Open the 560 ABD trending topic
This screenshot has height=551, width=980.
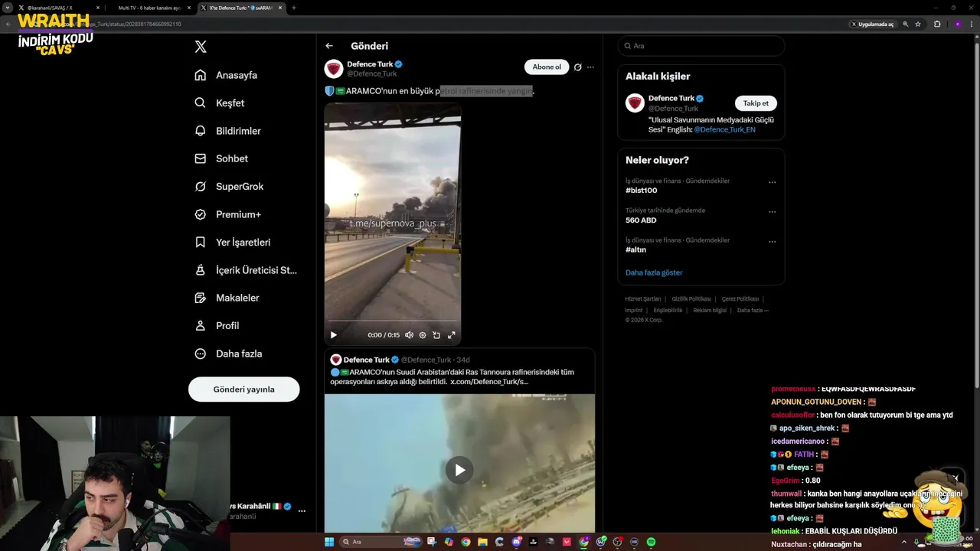pyautogui.click(x=641, y=220)
